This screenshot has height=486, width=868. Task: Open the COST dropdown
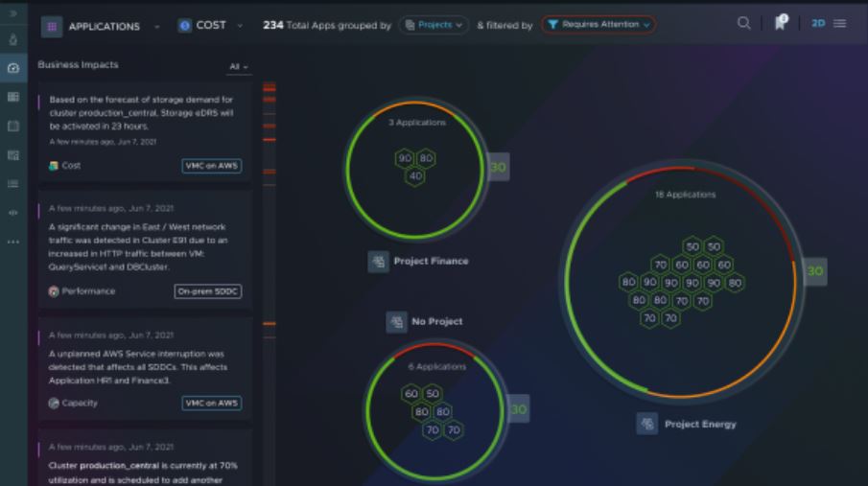pos(210,26)
